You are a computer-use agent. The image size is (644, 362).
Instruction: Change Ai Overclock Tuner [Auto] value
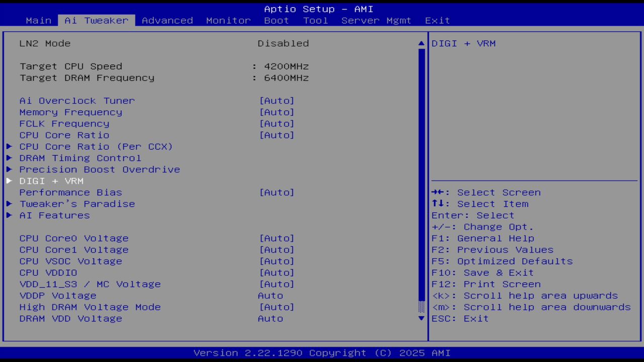click(x=277, y=101)
